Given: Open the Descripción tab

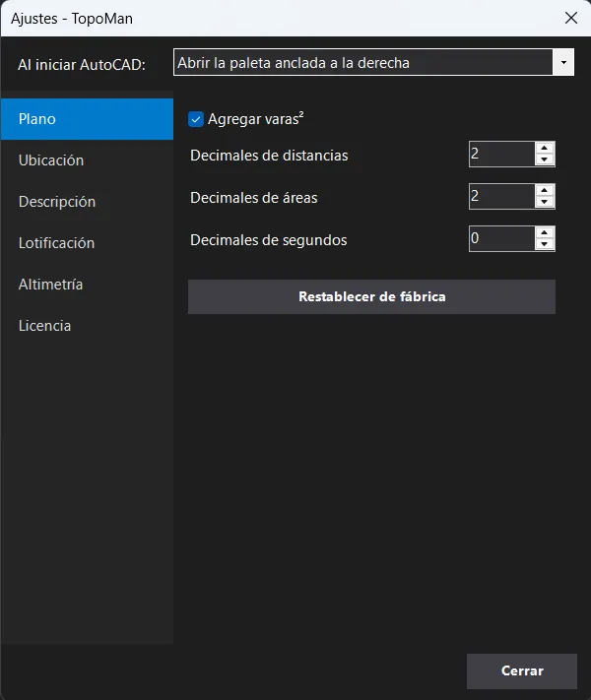Looking at the screenshot, I should tap(87, 202).
